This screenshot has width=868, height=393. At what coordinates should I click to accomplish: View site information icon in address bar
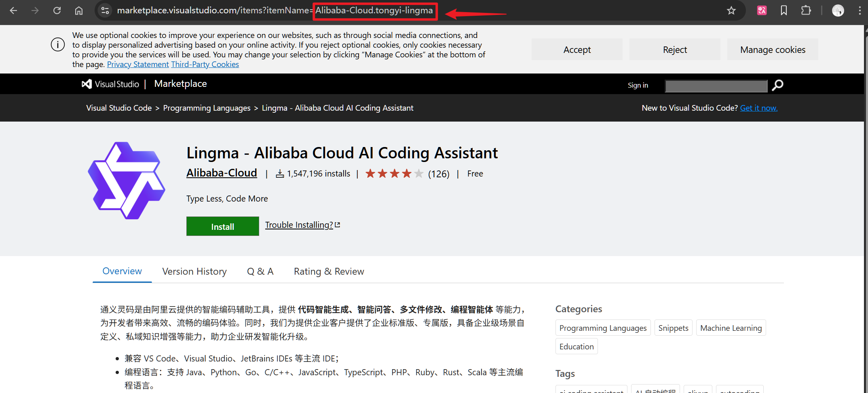(105, 11)
